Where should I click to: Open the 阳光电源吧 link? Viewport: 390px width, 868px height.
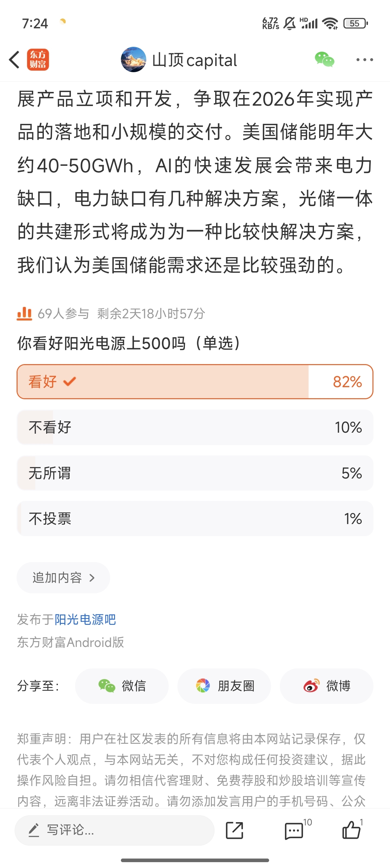(x=85, y=619)
